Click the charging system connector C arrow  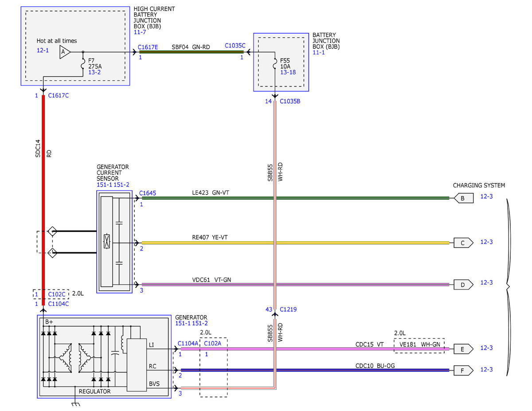[463, 243]
